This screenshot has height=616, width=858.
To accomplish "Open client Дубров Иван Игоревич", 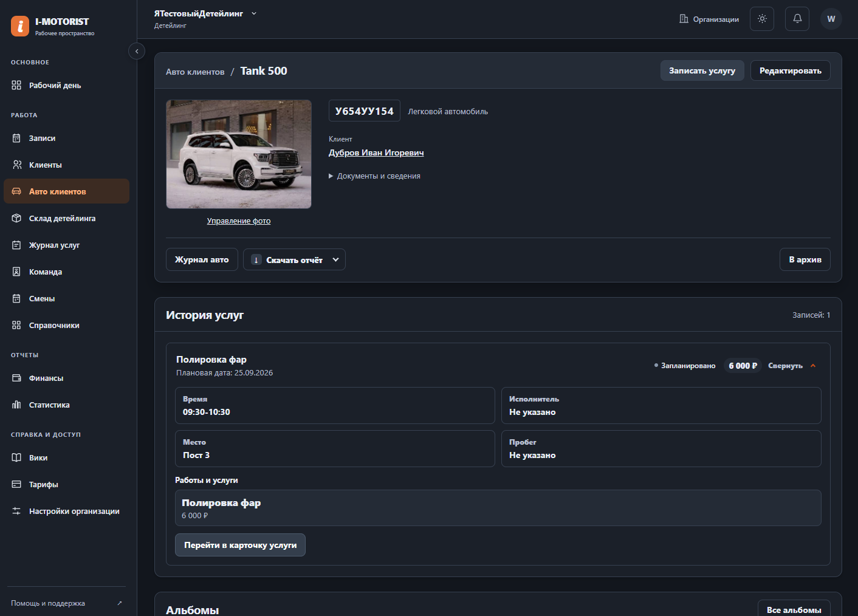I will [x=376, y=152].
